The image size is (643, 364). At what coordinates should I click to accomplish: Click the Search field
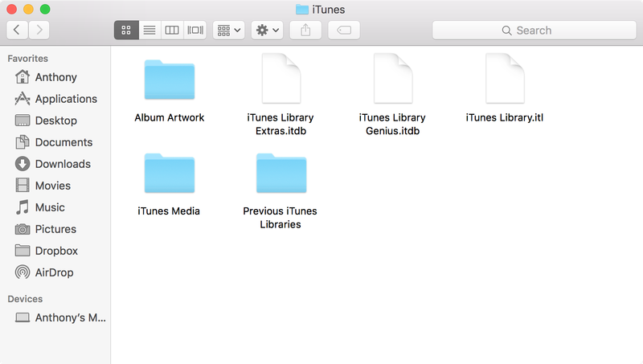534,31
